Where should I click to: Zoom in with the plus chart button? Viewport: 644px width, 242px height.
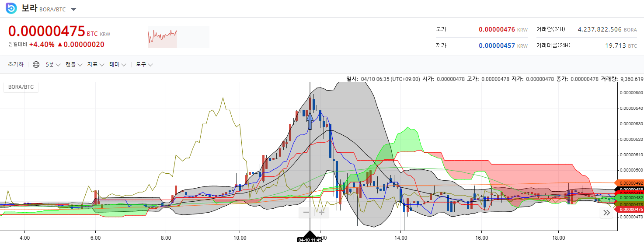tap(321, 213)
